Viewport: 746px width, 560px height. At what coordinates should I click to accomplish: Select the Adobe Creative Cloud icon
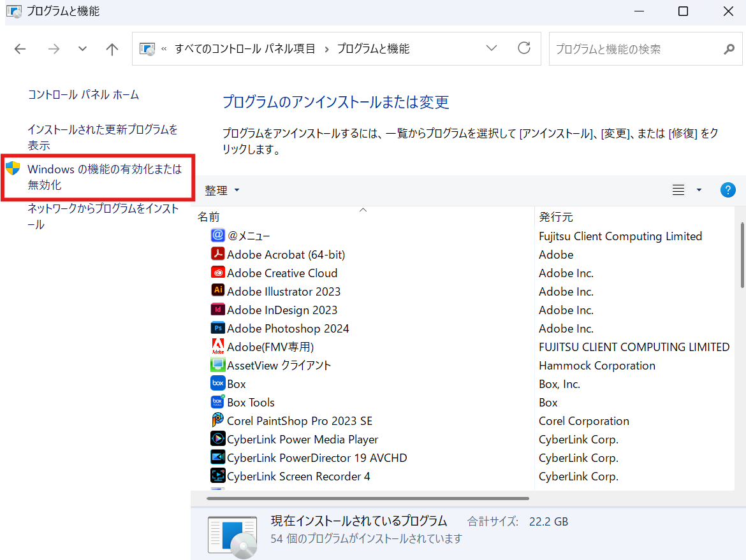pos(218,273)
